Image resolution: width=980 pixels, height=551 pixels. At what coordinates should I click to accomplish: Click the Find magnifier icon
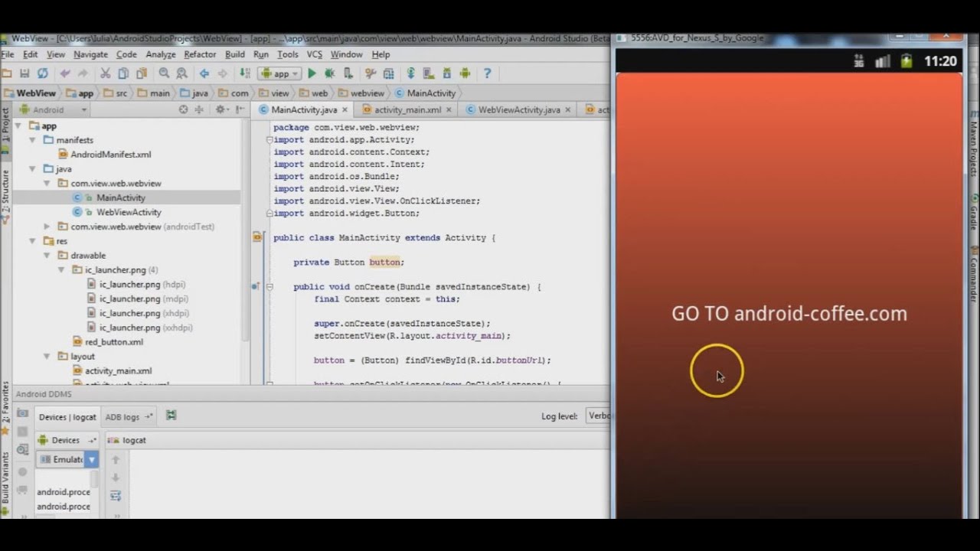pyautogui.click(x=164, y=73)
